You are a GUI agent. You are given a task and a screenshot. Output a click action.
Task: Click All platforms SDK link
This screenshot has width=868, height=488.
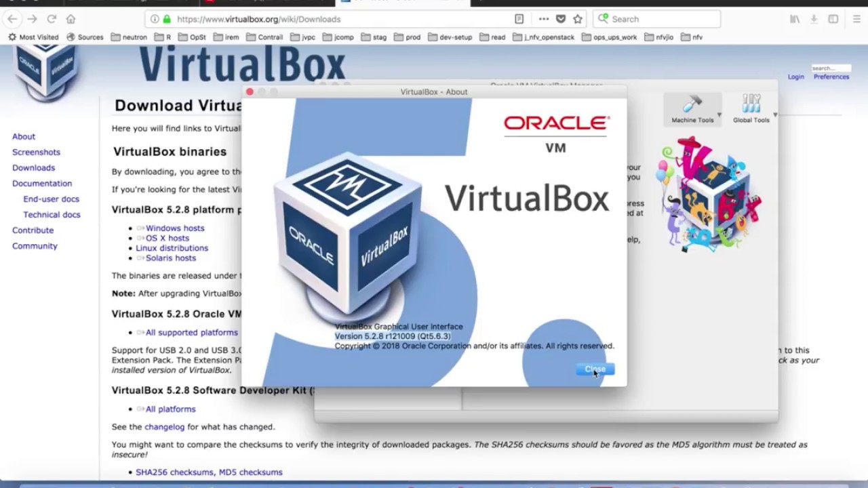[x=170, y=409]
